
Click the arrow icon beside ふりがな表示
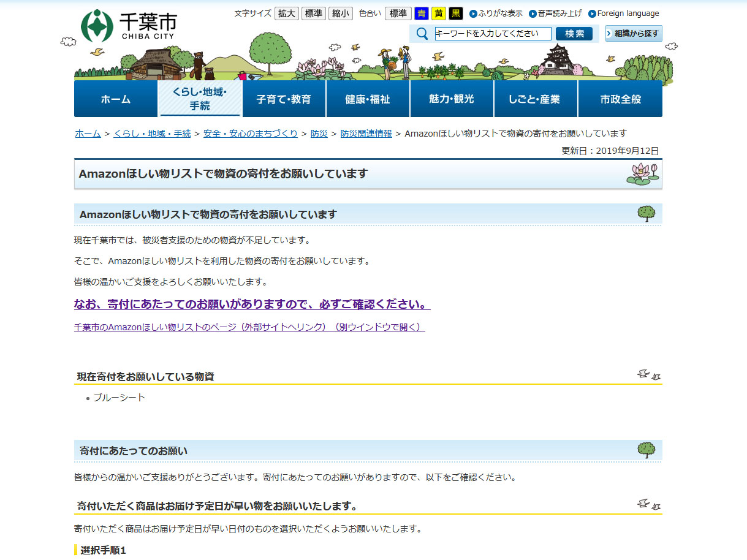pos(473,13)
